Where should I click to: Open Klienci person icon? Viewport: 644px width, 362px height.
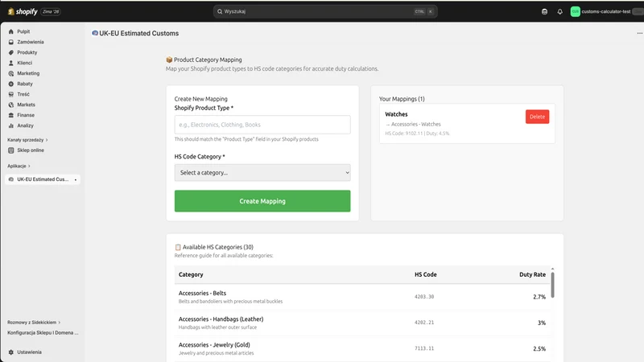tap(11, 63)
